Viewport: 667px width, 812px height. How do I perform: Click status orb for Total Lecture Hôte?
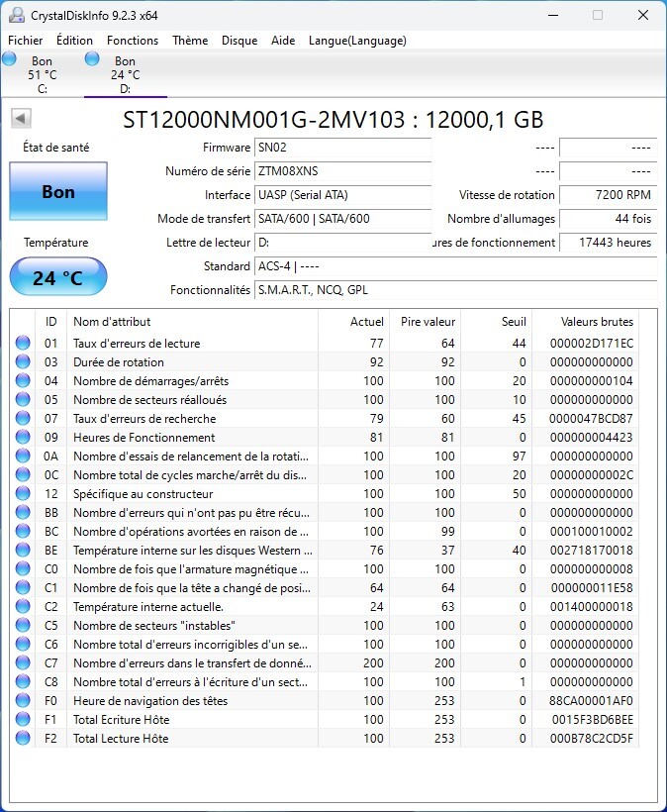23,738
